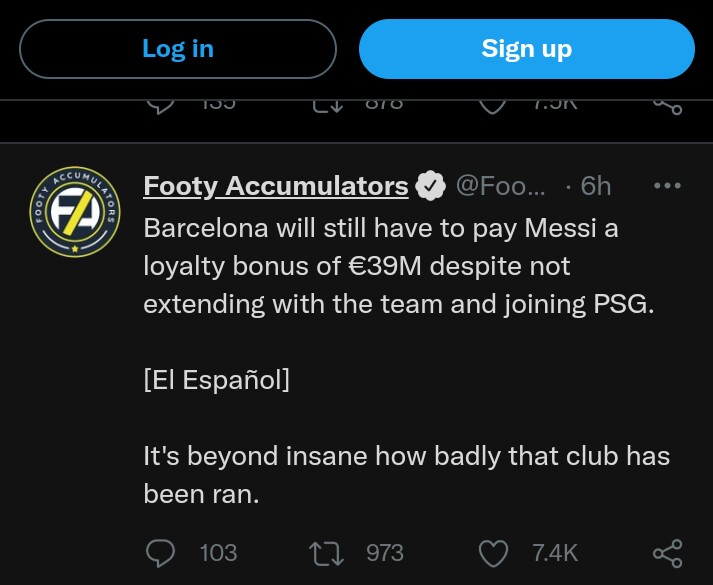Retweet the Barcelona loyalty bonus tweet
The image size is (713, 585).
point(326,553)
